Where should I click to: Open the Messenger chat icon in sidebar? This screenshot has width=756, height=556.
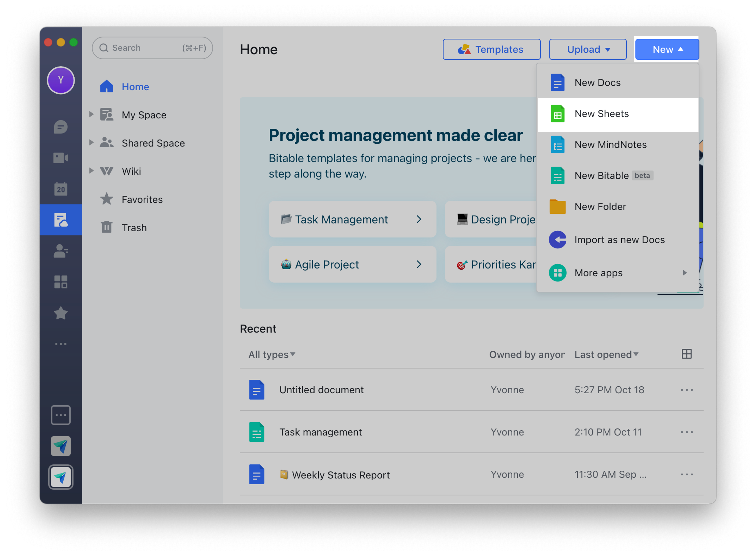[x=61, y=127]
